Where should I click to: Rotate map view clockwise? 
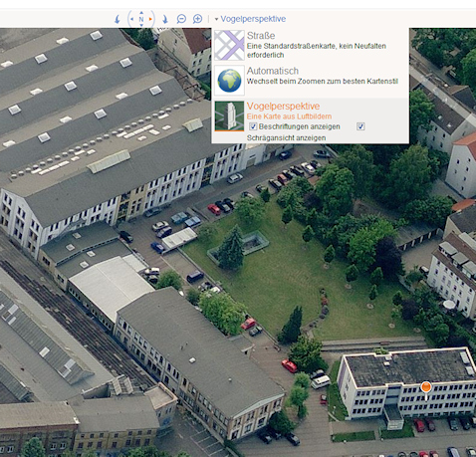pyautogui.click(x=165, y=19)
